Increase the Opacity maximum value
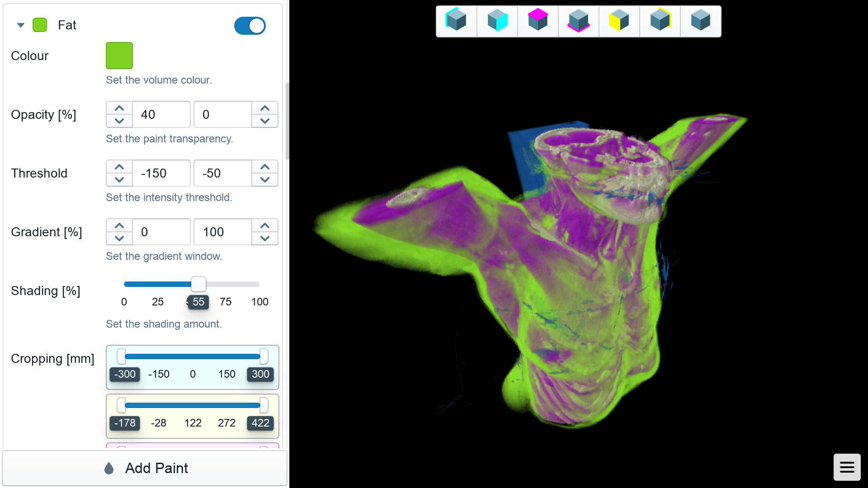The width and height of the screenshot is (868, 488). coord(265,108)
